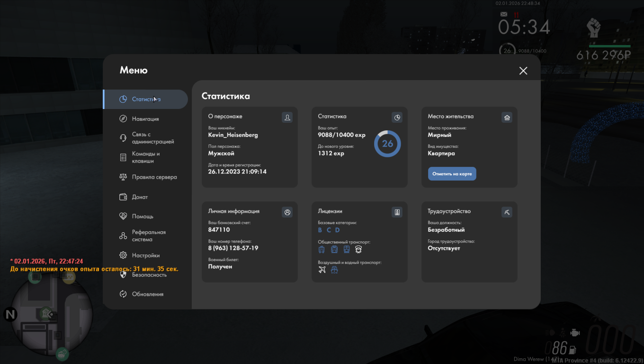
Task: Click the bank account number 847110
Action: [x=219, y=229]
